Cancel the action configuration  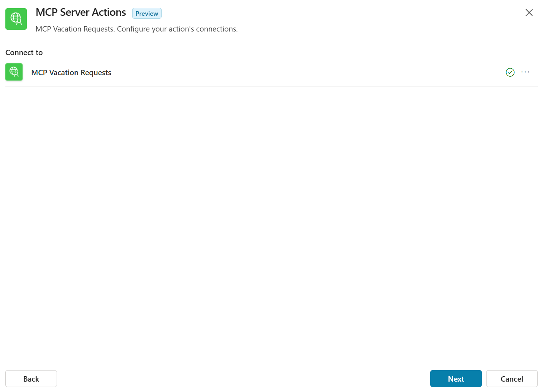[x=512, y=379]
